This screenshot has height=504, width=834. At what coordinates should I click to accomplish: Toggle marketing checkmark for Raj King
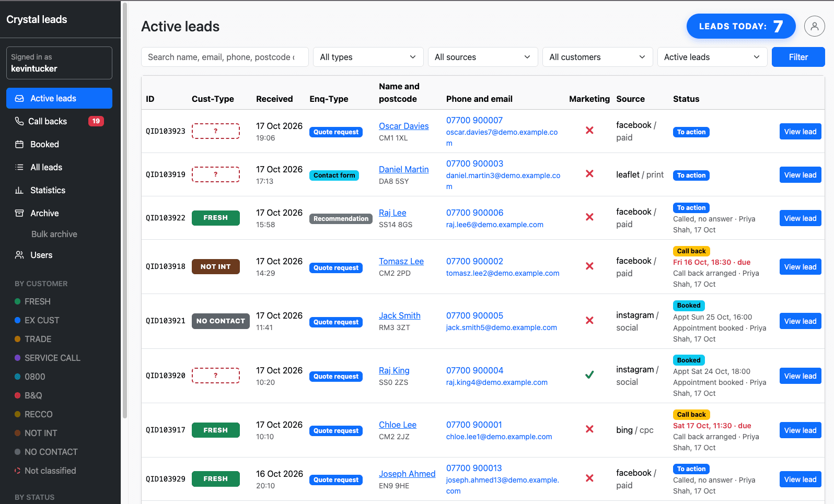(x=589, y=374)
